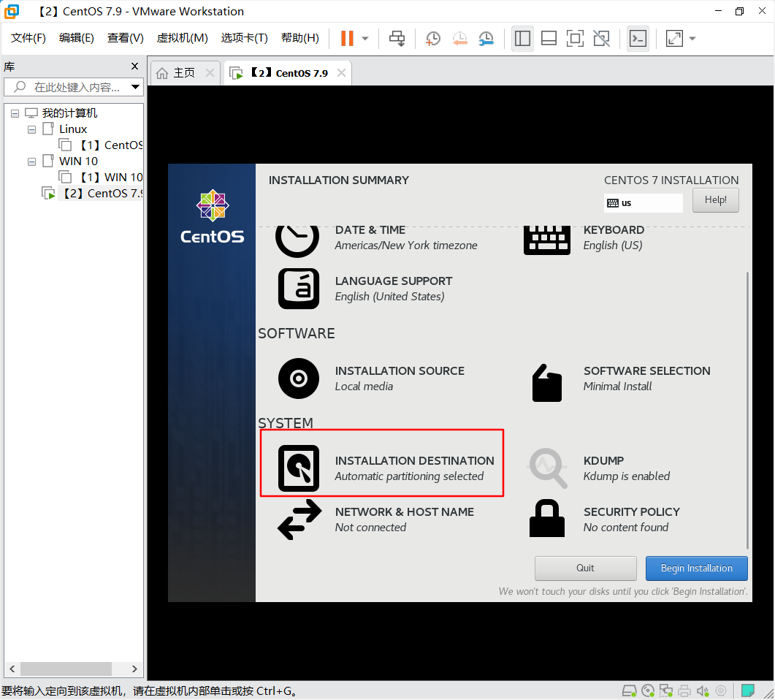Click the library horizontal scrollbar thumb
Viewport: 775px width, 700px height.
pyautogui.click(x=66, y=669)
